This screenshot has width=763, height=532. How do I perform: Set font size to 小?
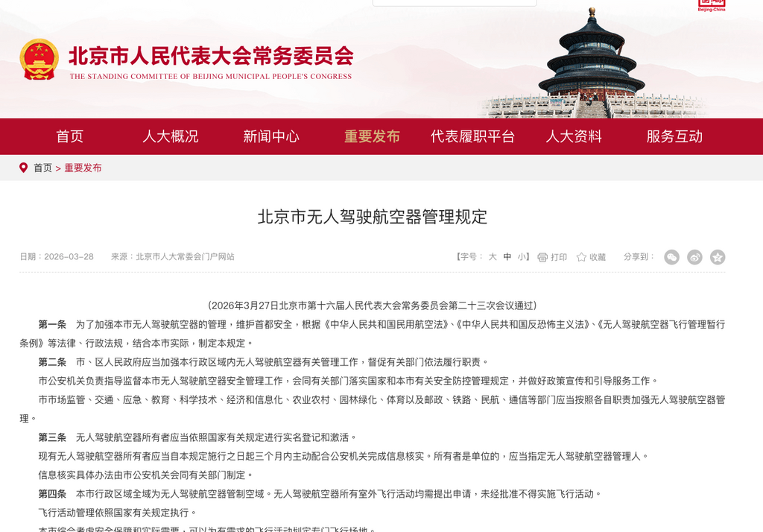tap(521, 256)
